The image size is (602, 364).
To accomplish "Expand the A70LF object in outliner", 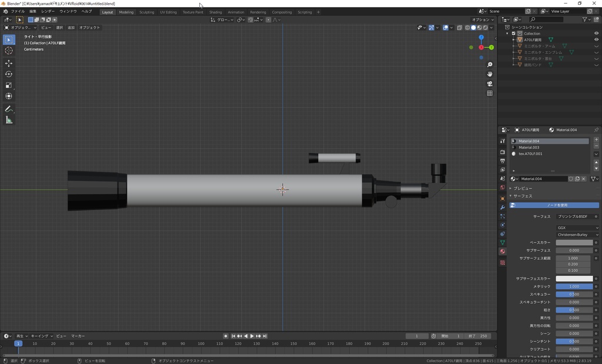I will (x=514, y=39).
